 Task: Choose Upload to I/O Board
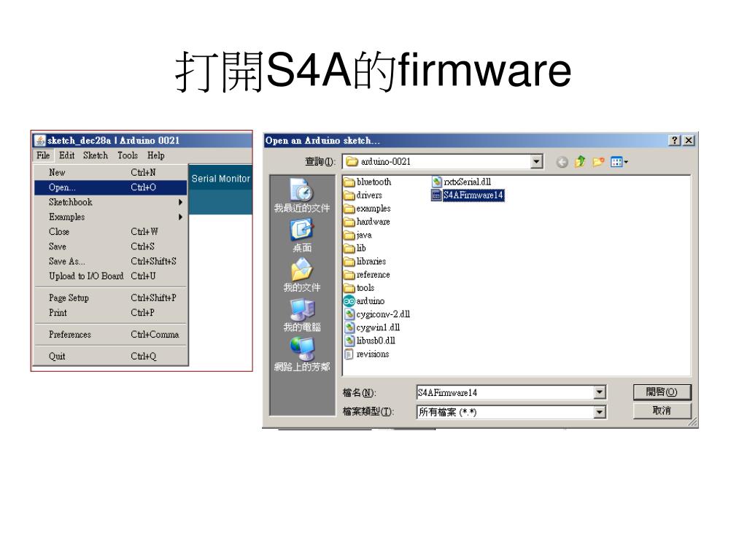point(111,276)
